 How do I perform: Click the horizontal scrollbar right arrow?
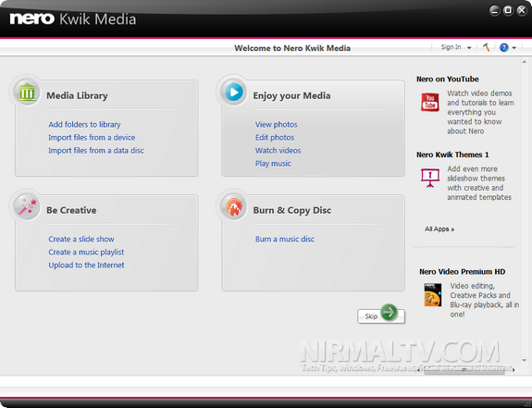(x=513, y=370)
